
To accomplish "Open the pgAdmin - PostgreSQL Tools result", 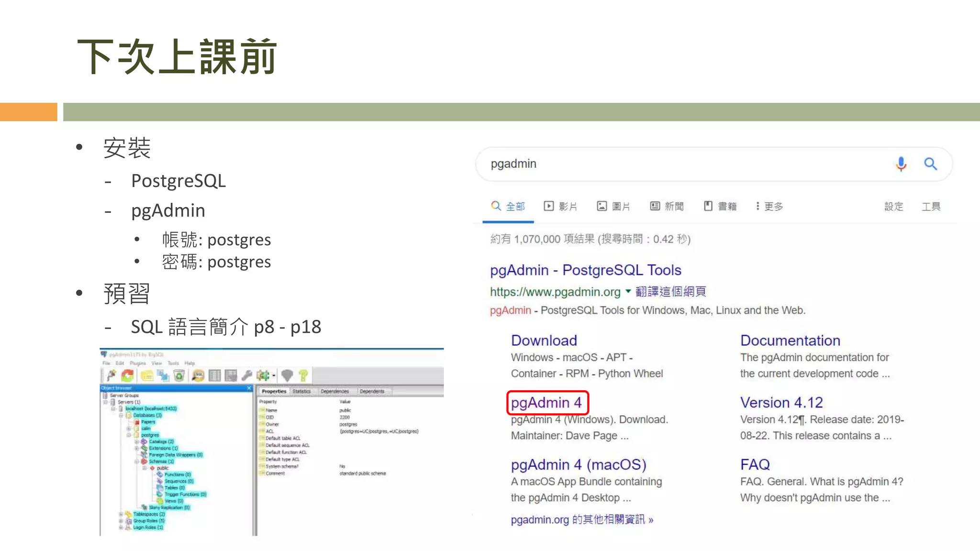I will 585,270.
